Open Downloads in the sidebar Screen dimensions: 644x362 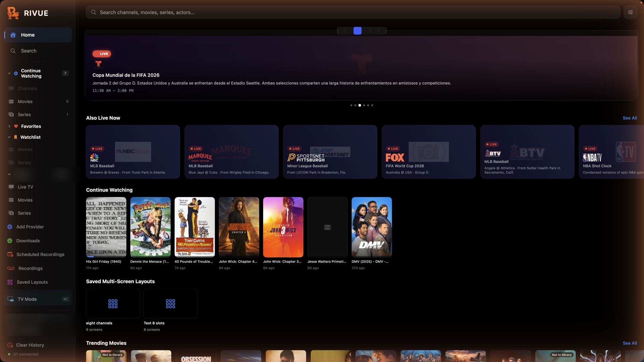[x=38, y=241]
